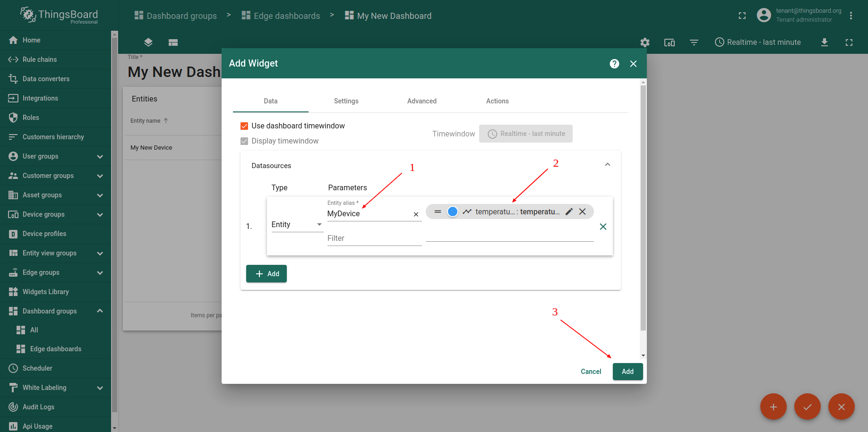868x432 pixels.
Task: Open Scheduler page
Action: point(55,368)
